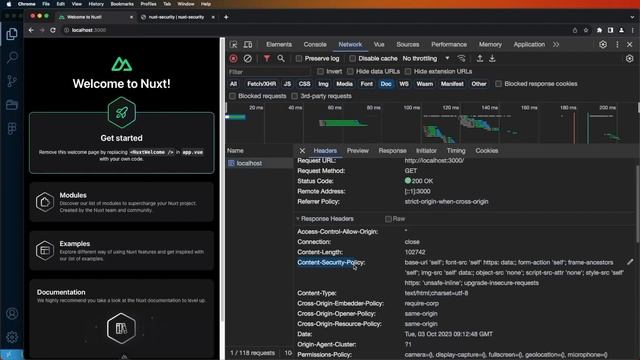Close the request details pane
Image resolution: width=640 pixels, height=360 pixels.
tap(302, 151)
